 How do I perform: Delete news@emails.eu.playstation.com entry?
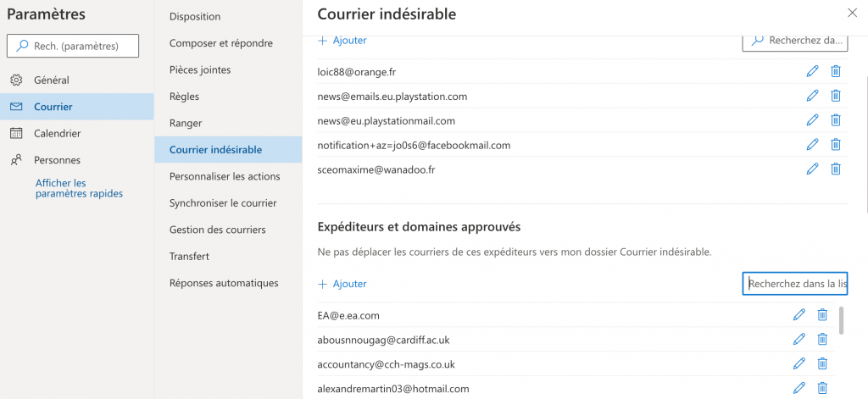pyautogui.click(x=835, y=97)
